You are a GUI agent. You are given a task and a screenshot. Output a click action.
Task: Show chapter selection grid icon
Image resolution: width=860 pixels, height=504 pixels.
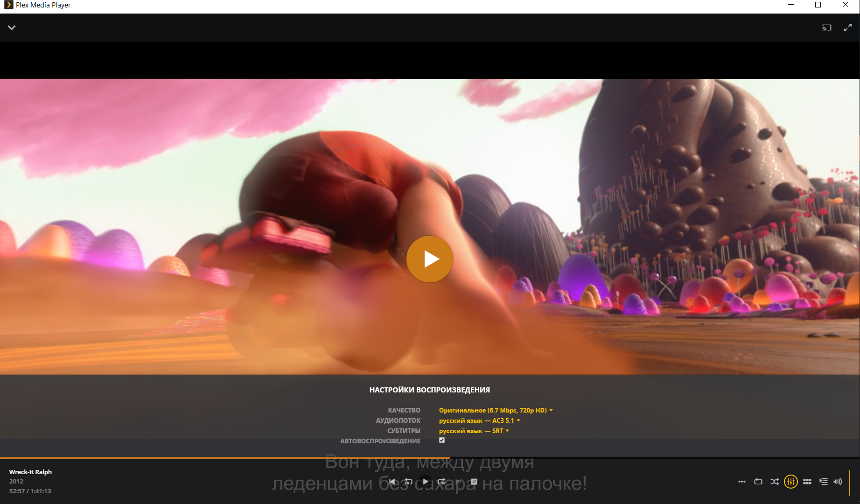point(807,482)
